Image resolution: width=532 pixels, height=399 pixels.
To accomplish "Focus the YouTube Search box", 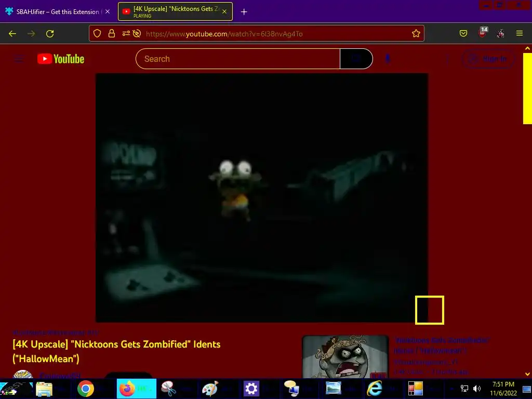I will 238,59.
